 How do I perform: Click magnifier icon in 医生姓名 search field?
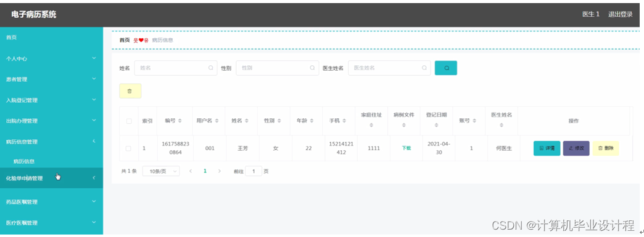tap(424, 68)
